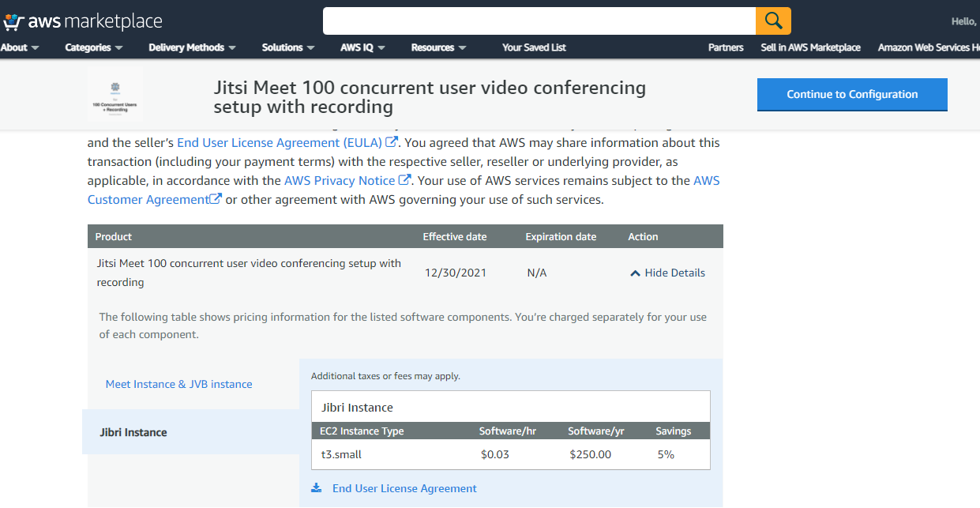
Task: Select the Jibri Instance tab
Action: pos(133,432)
